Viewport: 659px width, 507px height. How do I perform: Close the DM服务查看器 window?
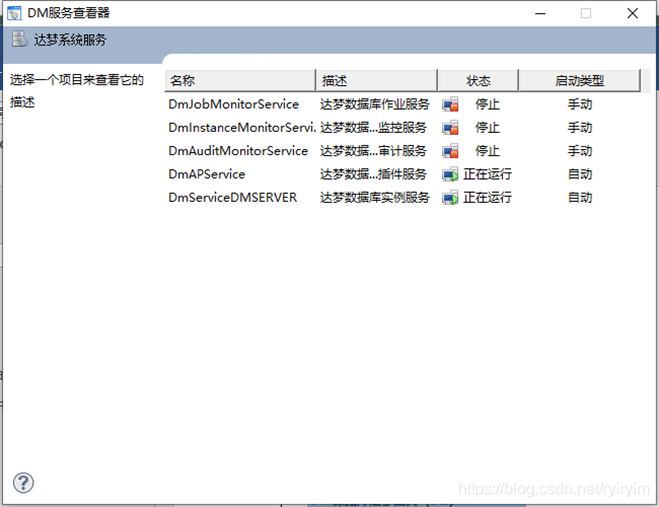632,13
